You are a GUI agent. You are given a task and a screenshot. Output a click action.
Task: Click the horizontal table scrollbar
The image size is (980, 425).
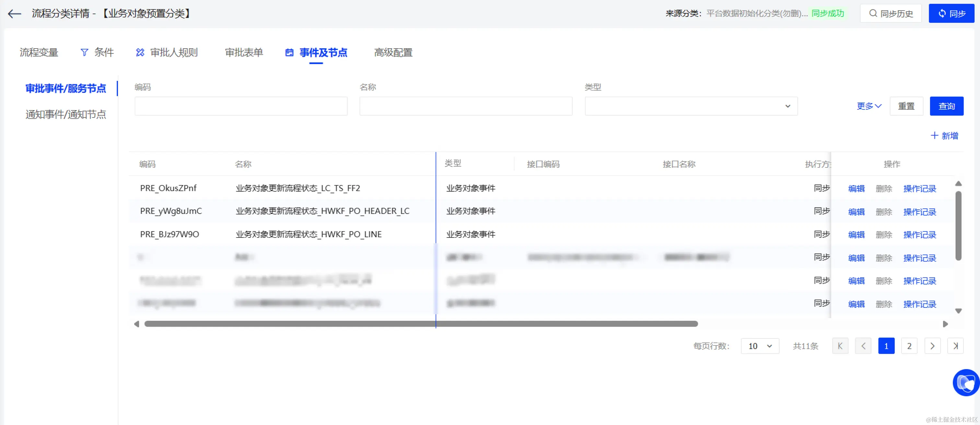pyautogui.click(x=418, y=324)
